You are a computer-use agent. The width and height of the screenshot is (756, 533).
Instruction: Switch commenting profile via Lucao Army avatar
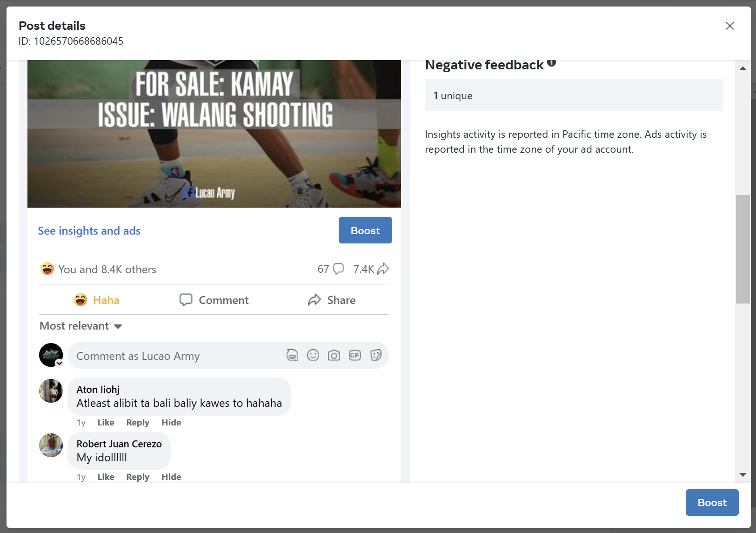point(51,355)
